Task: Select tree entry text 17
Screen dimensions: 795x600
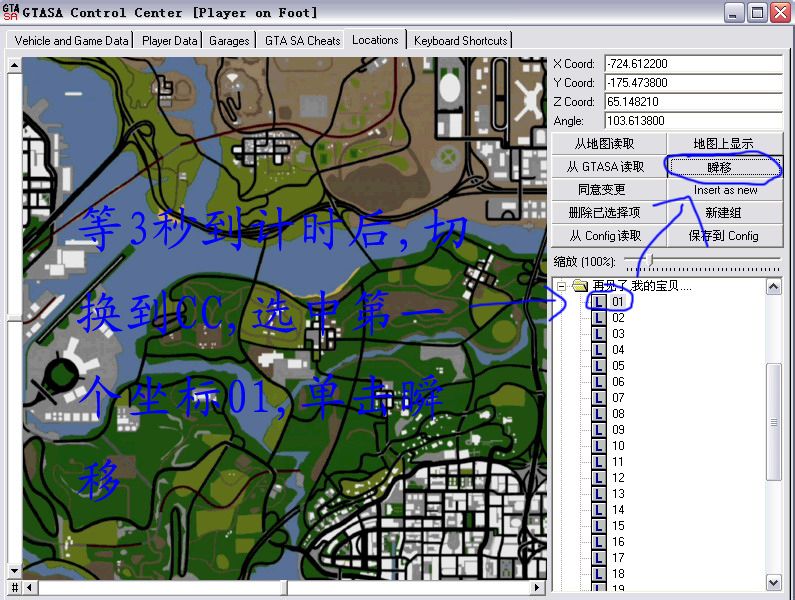Action: click(x=618, y=557)
